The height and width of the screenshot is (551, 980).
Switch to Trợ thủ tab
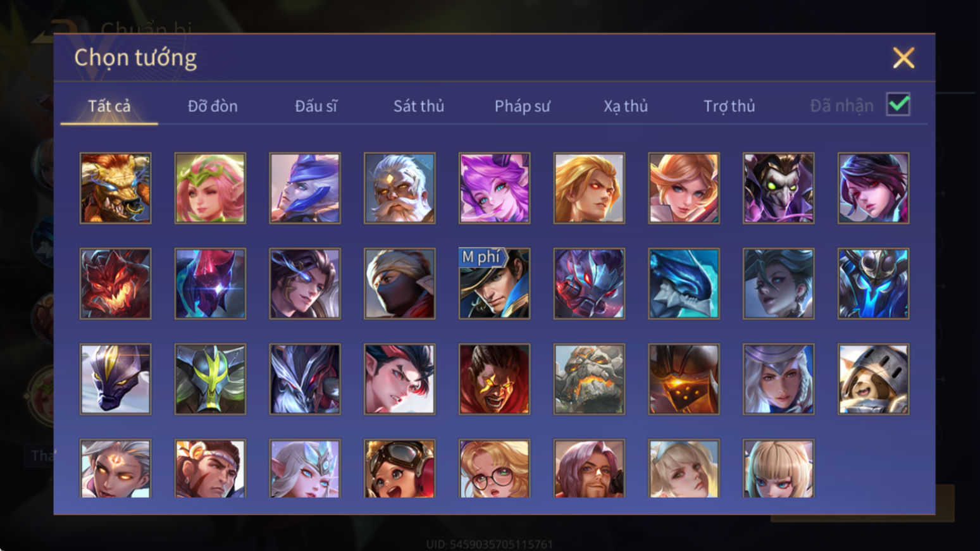pos(729,106)
